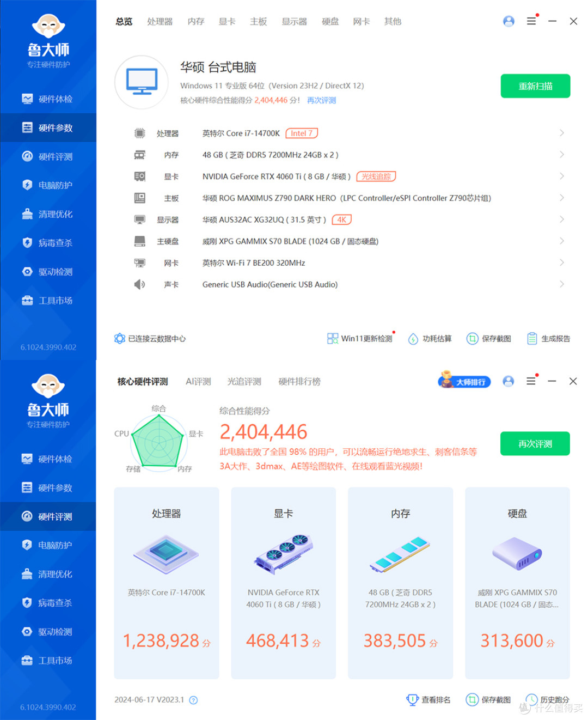588x720 pixels.
Task: Switch to the 光追评测 tab
Action: tap(244, 382)
